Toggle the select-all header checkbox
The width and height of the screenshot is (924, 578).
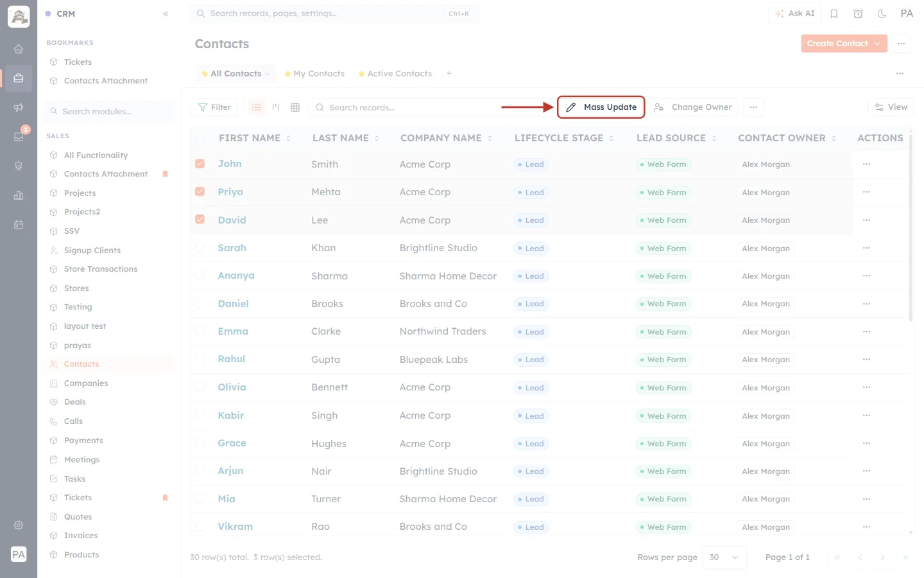click(200, 138)
